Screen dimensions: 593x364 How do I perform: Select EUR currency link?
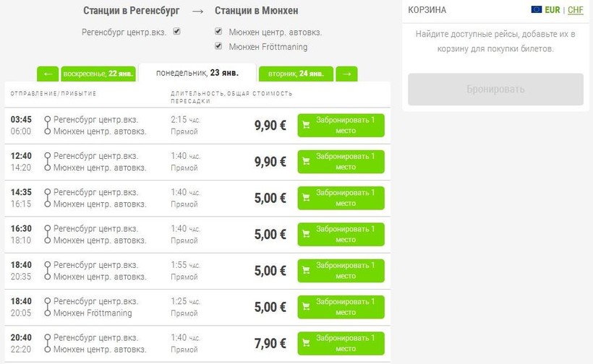(x=553, y=10)
